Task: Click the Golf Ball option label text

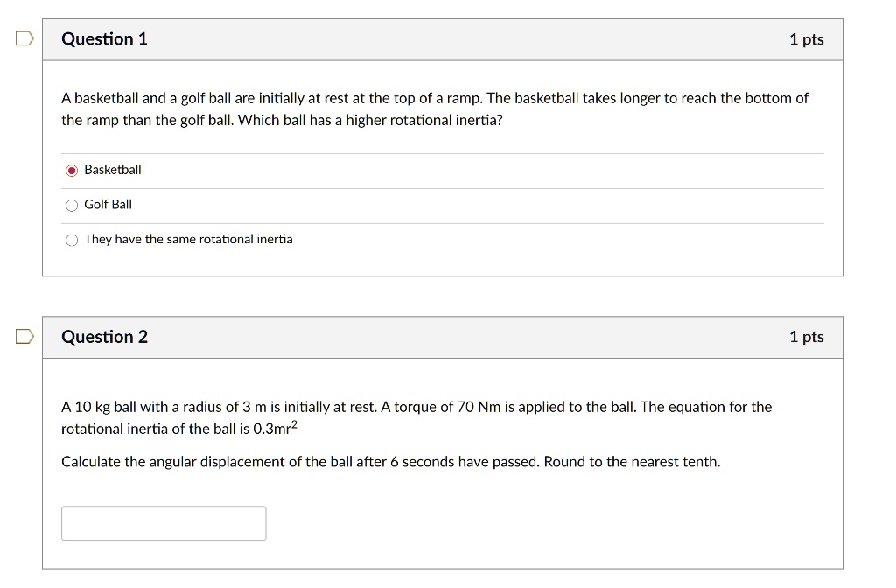Action: (x=107, y=204)
